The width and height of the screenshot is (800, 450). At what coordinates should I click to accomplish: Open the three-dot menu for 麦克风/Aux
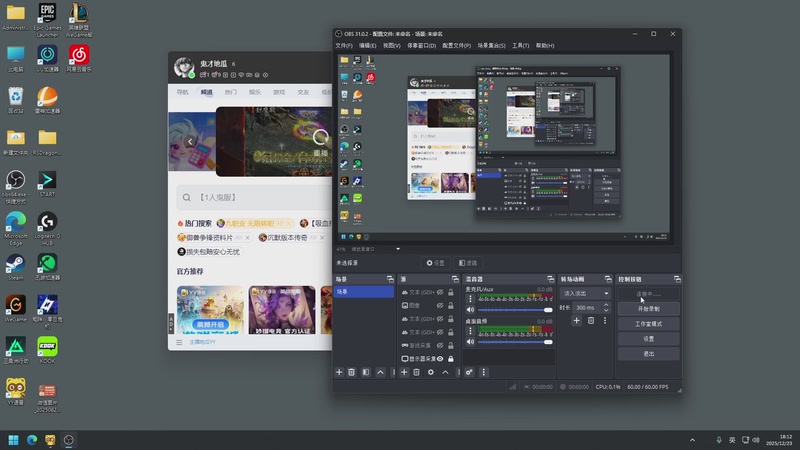(470, 299)
